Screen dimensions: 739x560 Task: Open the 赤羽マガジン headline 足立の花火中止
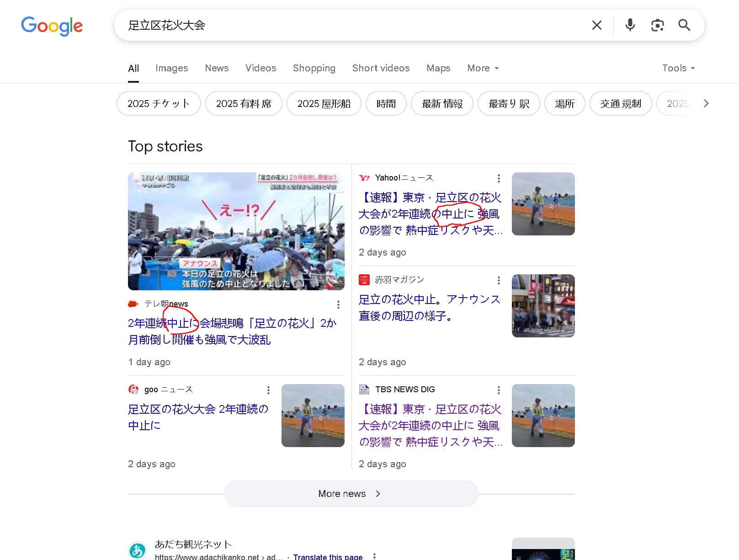[430, 308]
